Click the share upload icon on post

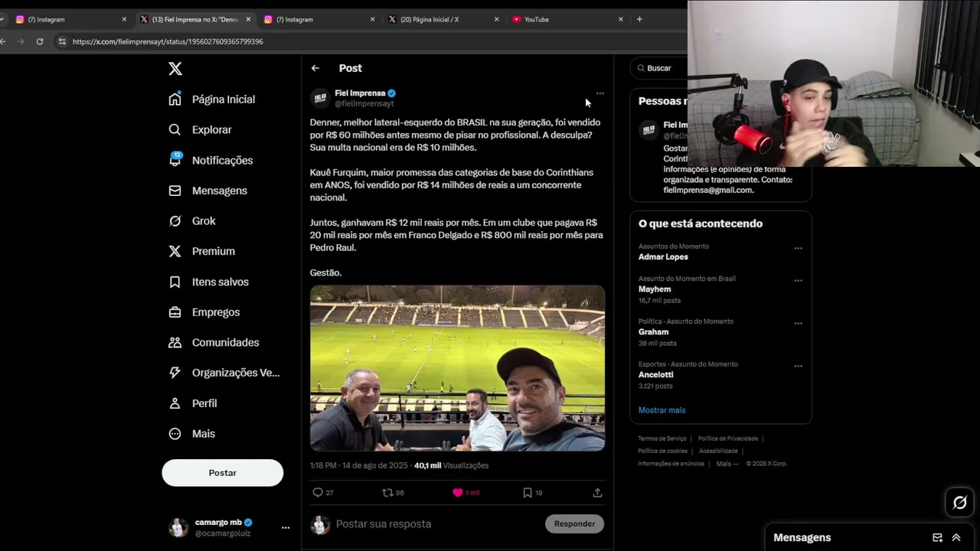597,493
